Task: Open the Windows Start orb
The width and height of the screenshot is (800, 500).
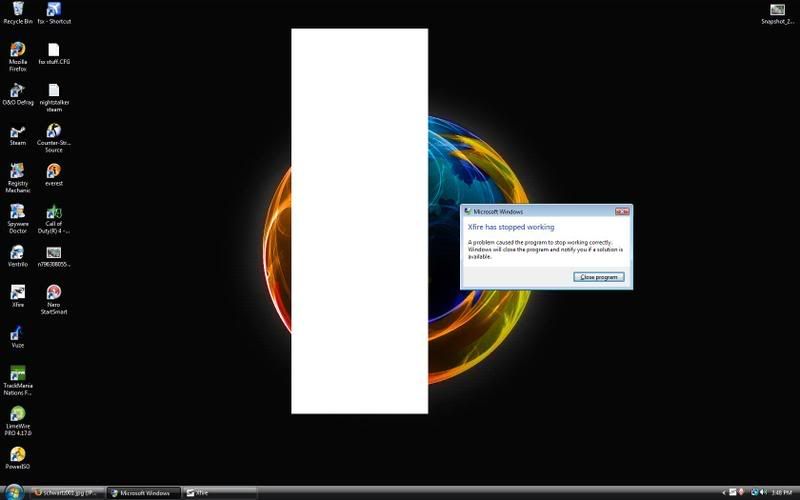Action: tap(14, 492)
